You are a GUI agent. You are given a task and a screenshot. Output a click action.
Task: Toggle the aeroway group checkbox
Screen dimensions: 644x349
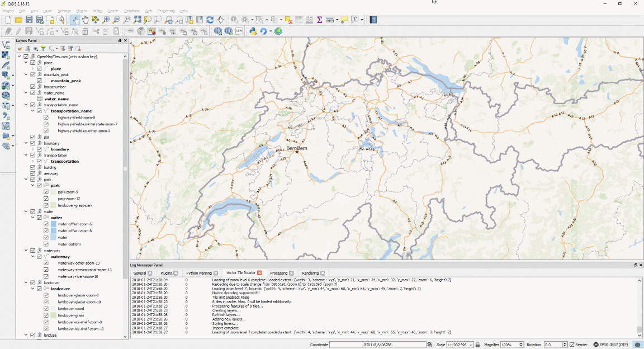pyautogui.click(x=32, y=173)
